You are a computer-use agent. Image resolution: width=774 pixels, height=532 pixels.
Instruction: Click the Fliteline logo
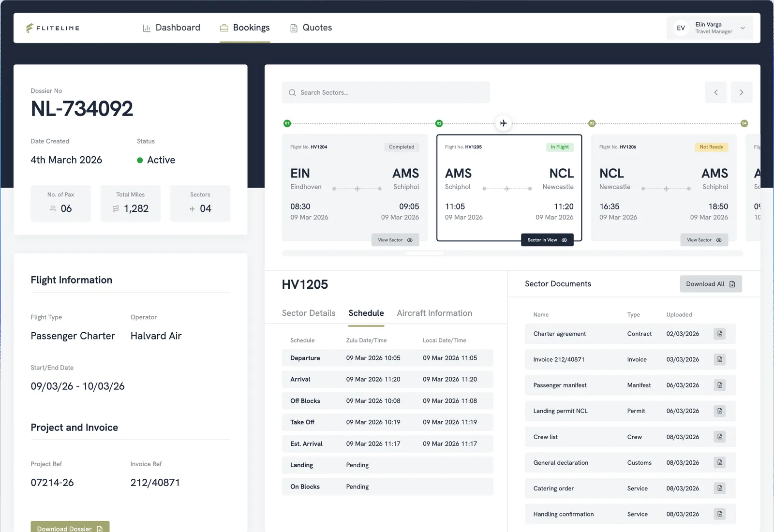[x=53, y=28]
